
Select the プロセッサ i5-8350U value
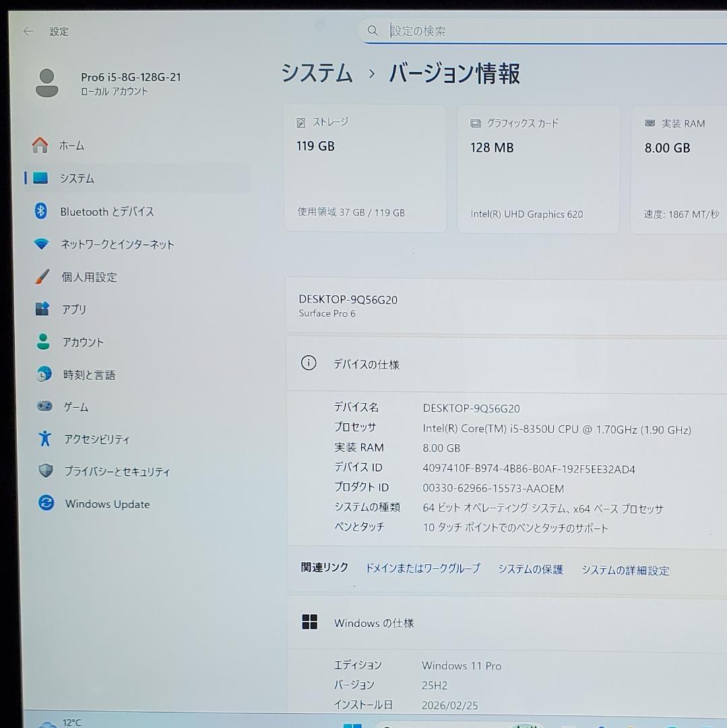click(x=557, y=429)
